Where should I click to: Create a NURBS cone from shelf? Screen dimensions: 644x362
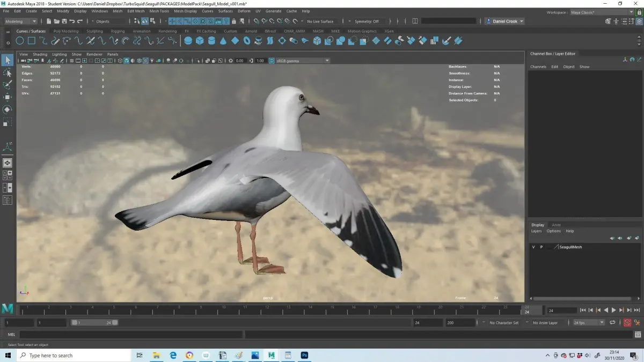tap(223, 41)
